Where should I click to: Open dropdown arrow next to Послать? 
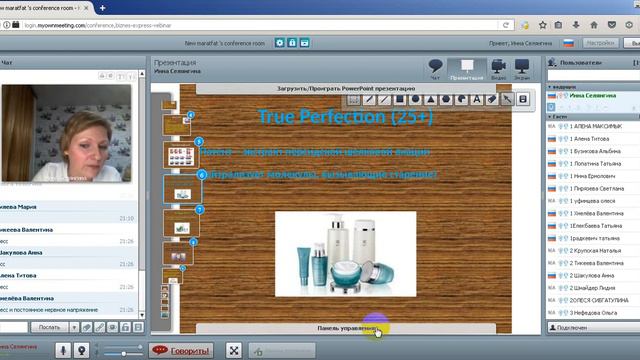(74, 327)
